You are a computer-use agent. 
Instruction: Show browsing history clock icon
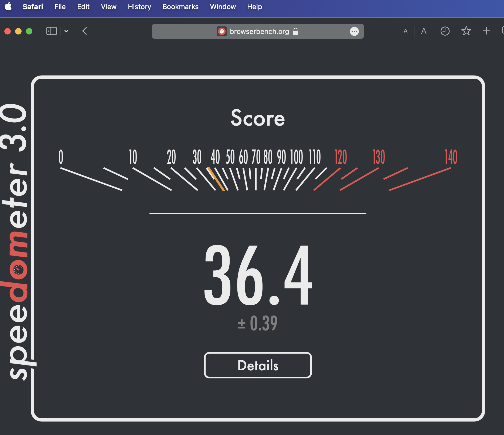pyautogui.click(x=445, y=31)
